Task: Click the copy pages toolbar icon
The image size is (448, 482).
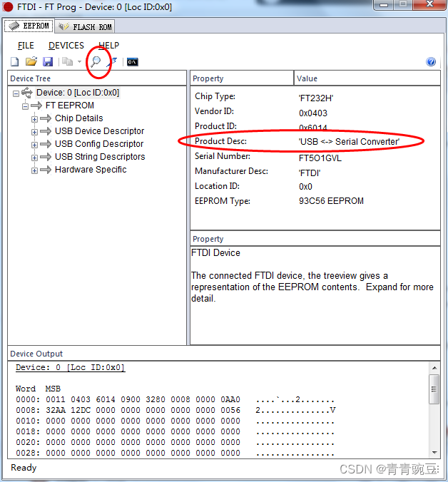Action: pyautogui.click(x=67, y=61)
